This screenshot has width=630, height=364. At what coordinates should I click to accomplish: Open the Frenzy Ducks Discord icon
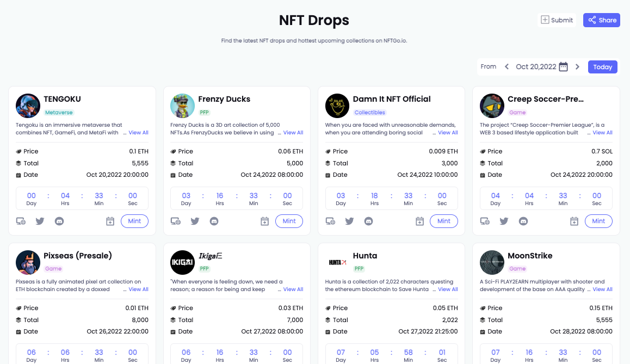point(214,221)
